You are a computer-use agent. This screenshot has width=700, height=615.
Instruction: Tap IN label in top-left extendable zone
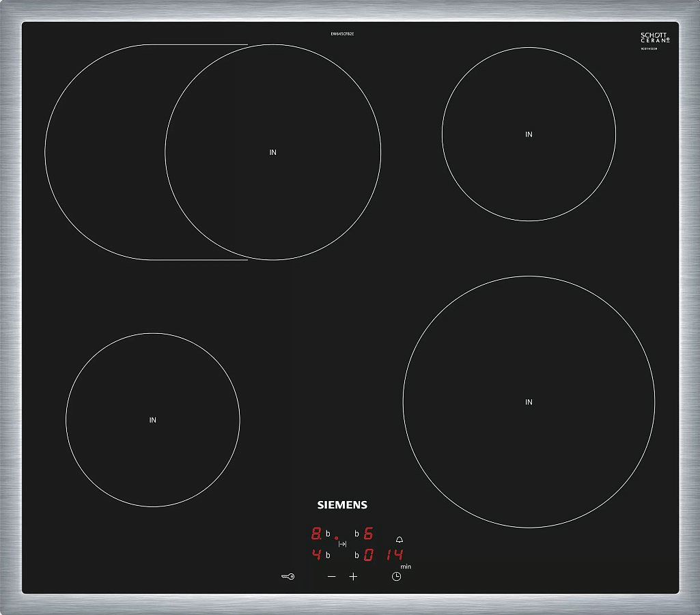273,153
